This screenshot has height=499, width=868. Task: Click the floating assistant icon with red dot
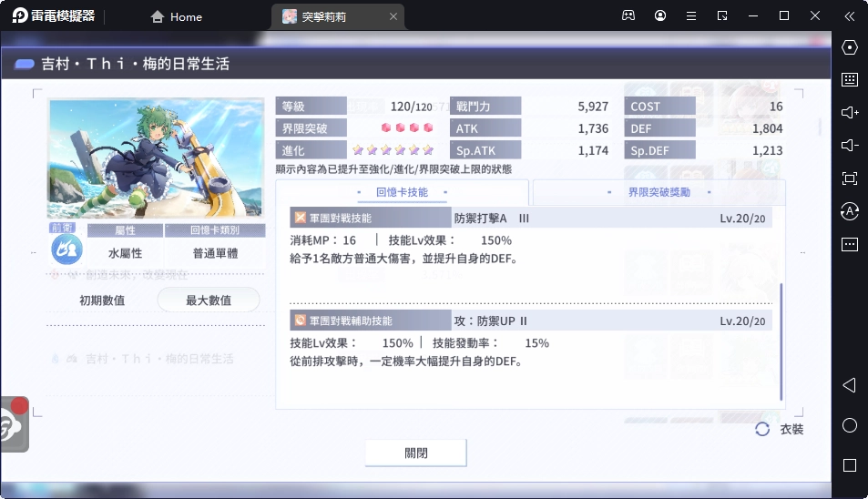point(14,424)
